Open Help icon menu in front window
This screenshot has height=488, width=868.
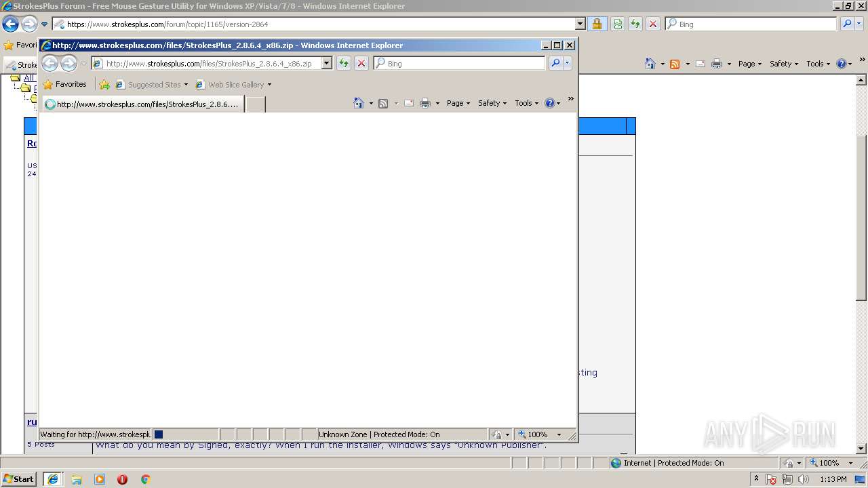pyautogui.click(x=553, y=103)
